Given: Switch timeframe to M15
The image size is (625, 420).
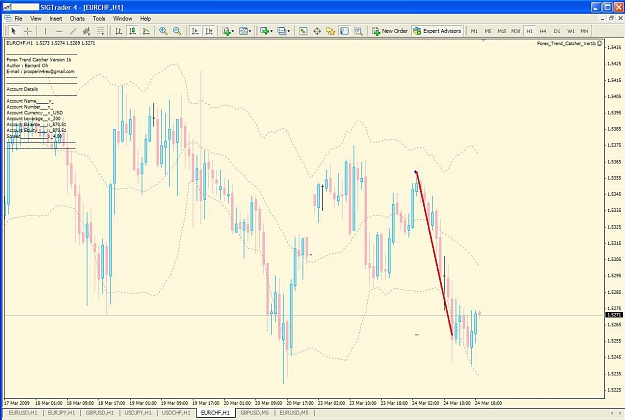Looking at the screenshot, I should tap(502, 31).
